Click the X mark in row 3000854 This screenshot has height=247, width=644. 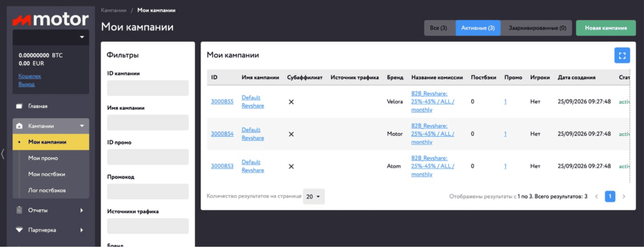pyautogui.click(x=291, y=134)
